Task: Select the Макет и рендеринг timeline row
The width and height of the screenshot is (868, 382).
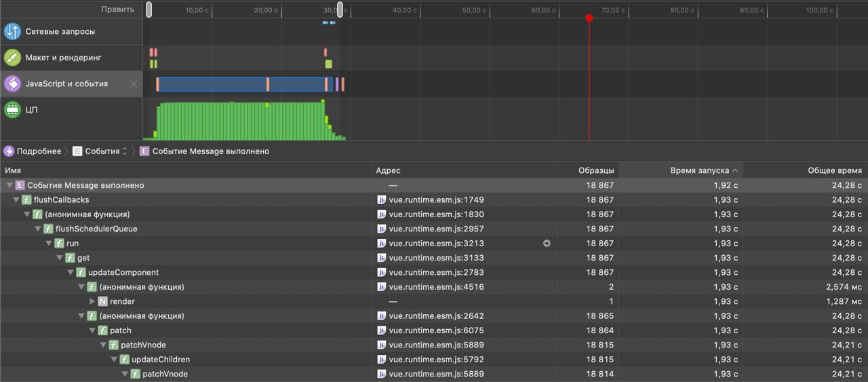Action: (71, 58)
